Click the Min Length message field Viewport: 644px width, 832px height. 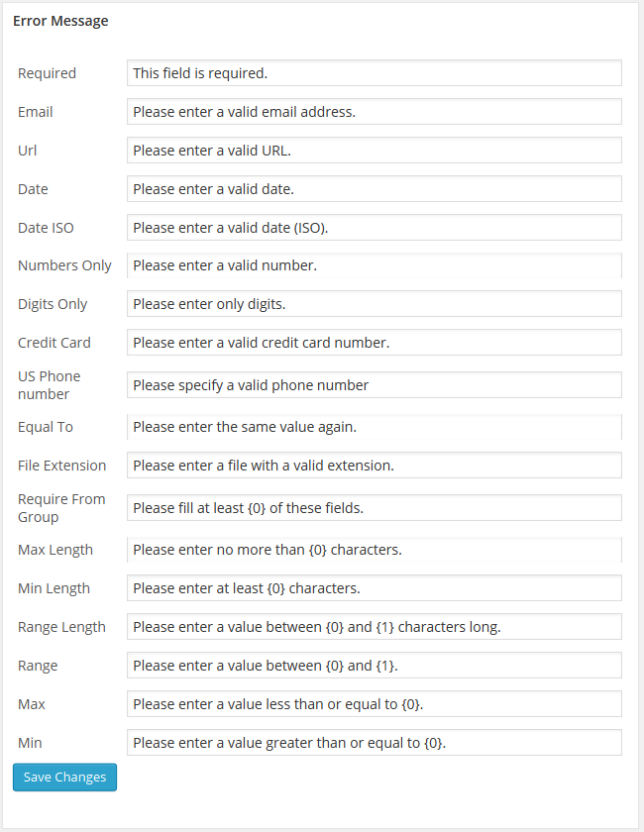point(374,588)
